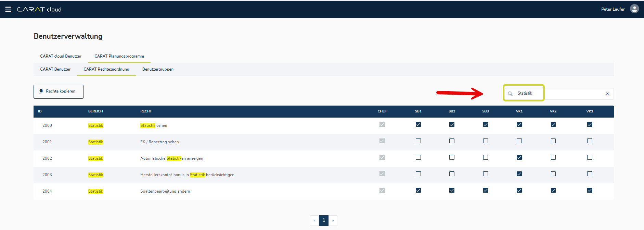The width and height of the screenshot is (644, 230).
Task: Select the CARAT Rechtezuordnung sub-tab
Action: (106, 69)
